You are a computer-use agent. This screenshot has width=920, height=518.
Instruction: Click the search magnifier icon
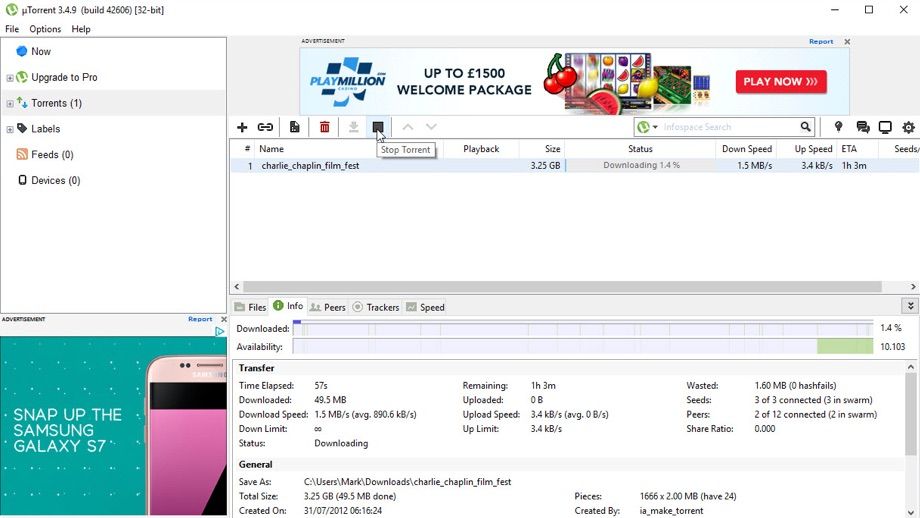[806, 127]
